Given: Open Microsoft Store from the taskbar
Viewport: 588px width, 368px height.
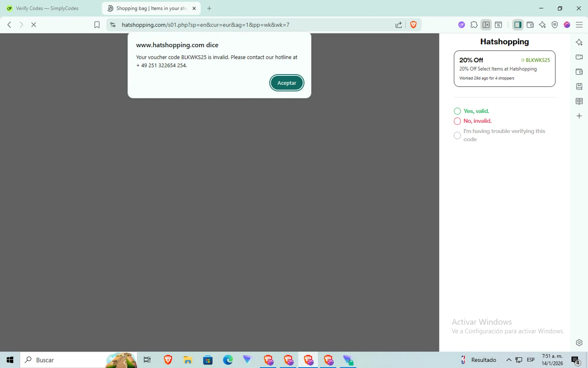Looking at the screenshot, I should [208, 360].
